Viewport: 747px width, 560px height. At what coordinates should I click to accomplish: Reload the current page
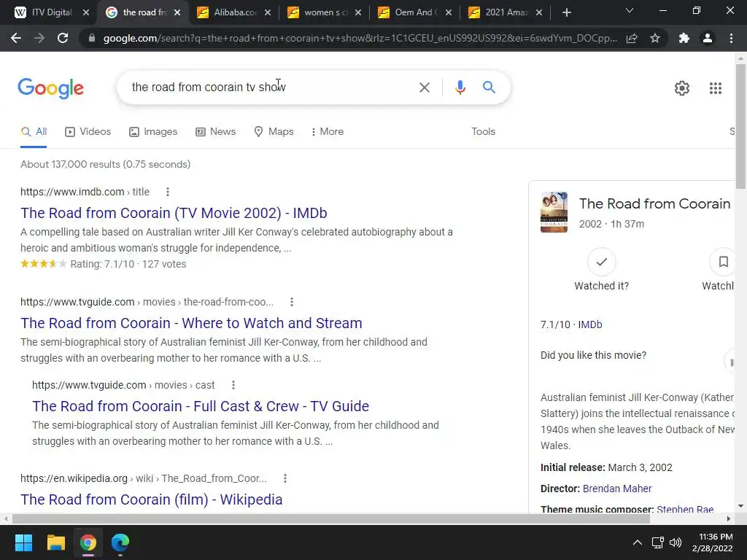coord(63,38)
